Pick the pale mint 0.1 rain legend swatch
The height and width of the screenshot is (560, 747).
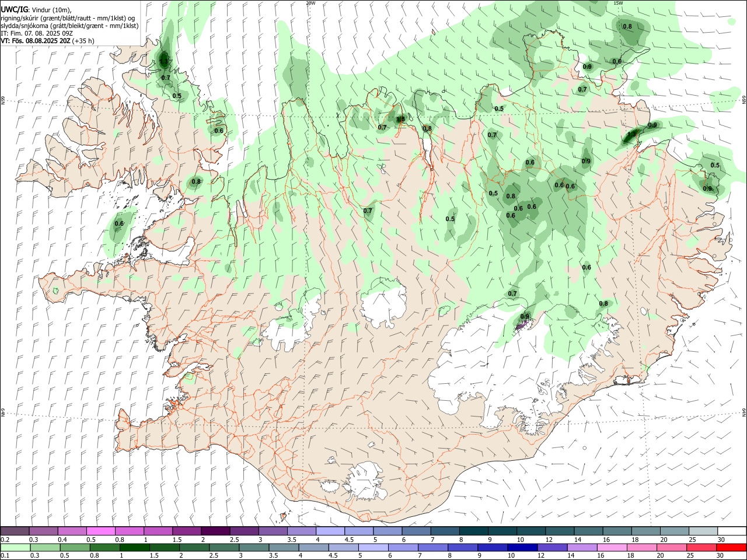(x=15, y=547)
